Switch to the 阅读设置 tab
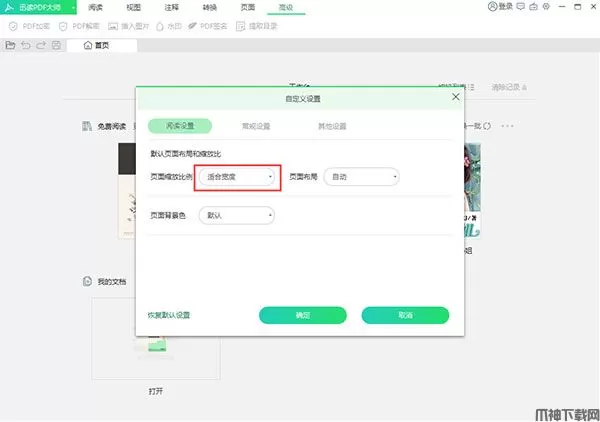This screenshot has height=422, width=600. (180, 127)
